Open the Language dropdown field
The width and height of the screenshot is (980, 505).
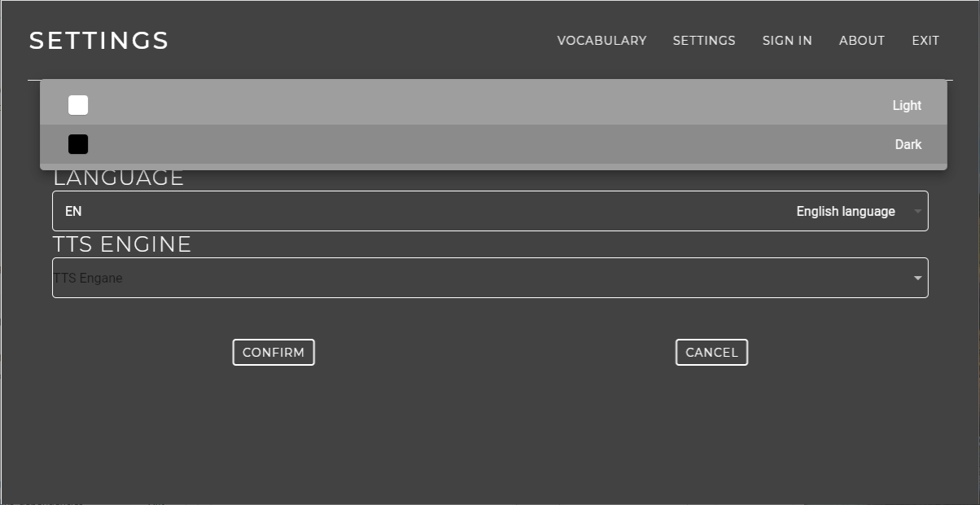tap(488, 211)
